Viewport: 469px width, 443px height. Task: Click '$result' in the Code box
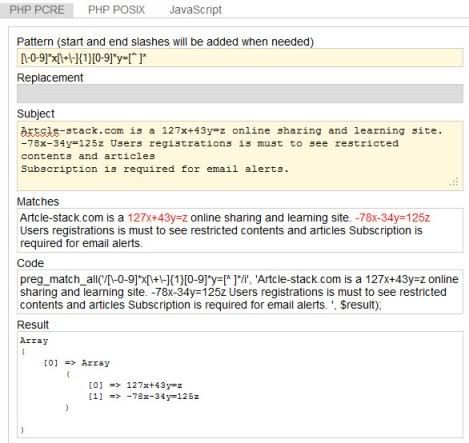pos(357,305)
